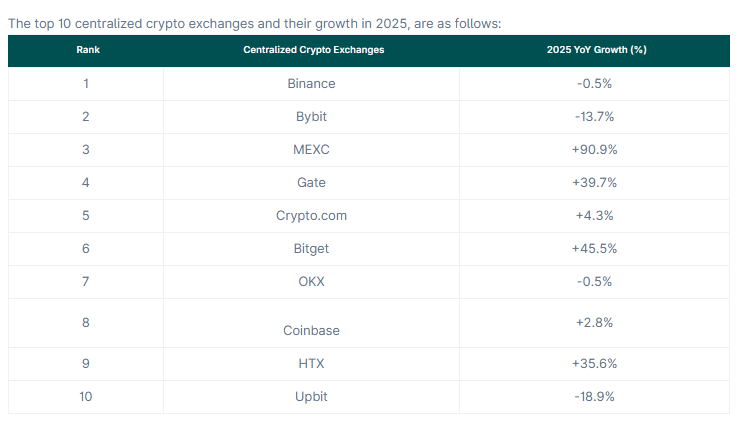The height and width of the screenshot is (423, 739).
Task: Click the Centralized Crypto Exchanges header
Action: click(313, 50)
